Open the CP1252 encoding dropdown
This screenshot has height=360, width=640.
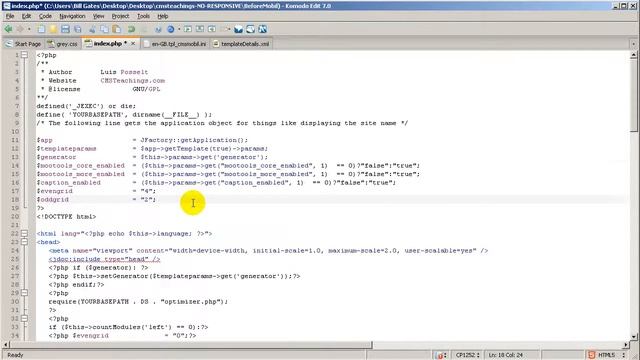(x=467, y=355)
